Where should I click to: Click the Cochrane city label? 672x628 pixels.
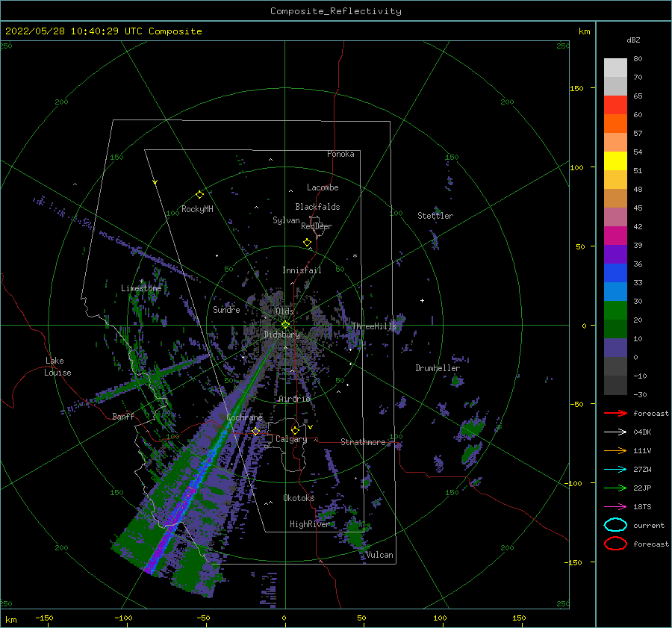pyautogui.click(x=244, y=417)
